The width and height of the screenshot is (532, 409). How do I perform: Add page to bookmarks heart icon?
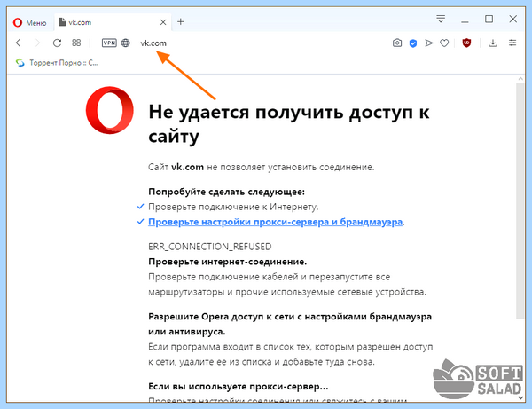click(444, 43)
